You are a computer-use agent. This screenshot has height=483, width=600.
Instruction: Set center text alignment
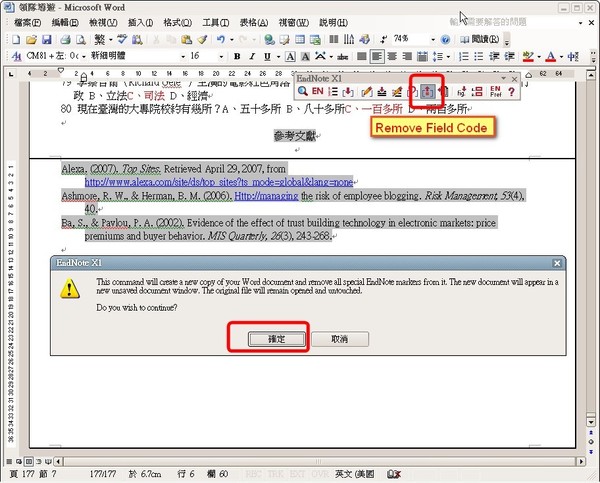(x=392, y=56)
